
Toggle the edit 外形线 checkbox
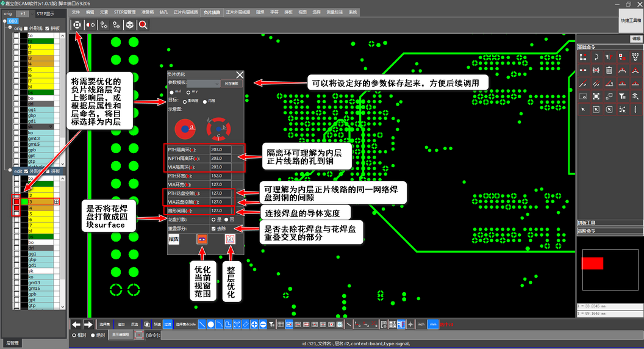(26, 171)
